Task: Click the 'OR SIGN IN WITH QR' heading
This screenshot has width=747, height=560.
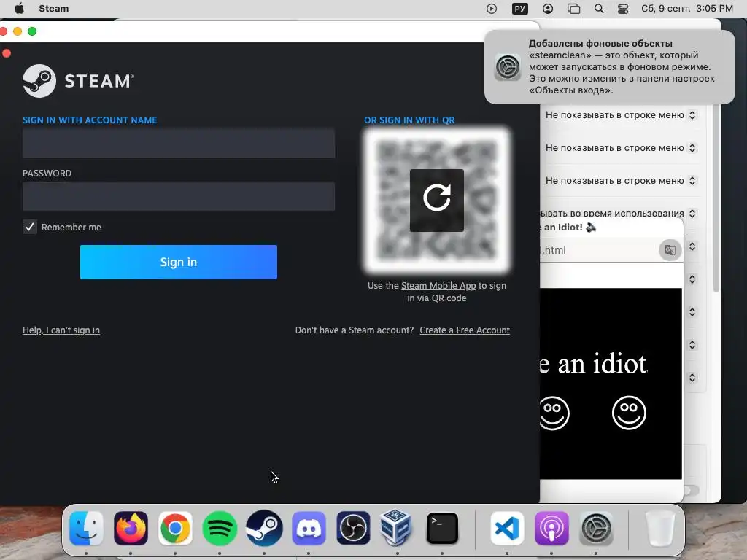Action: (409, 120)
